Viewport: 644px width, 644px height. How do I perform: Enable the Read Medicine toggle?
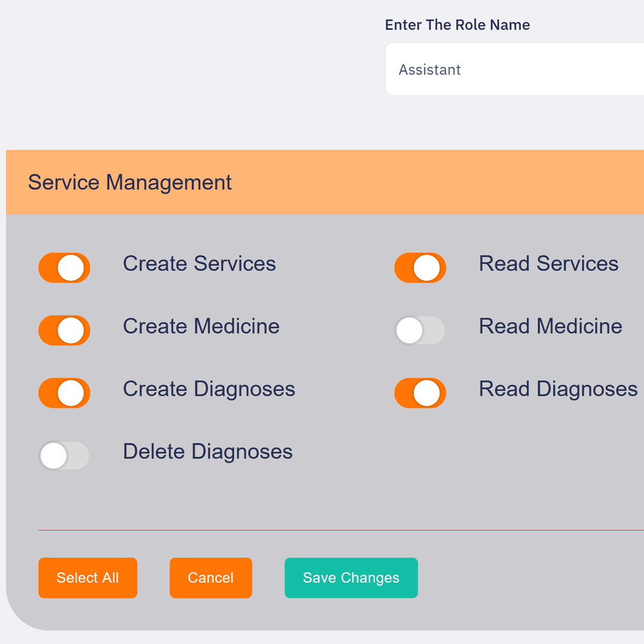(x=420, y=330)
